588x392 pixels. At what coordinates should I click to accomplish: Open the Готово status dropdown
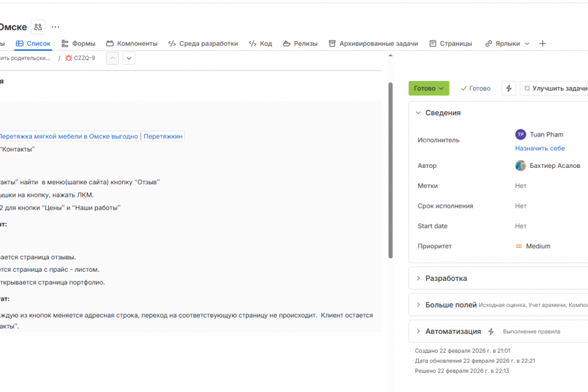[x=429, y=88]
